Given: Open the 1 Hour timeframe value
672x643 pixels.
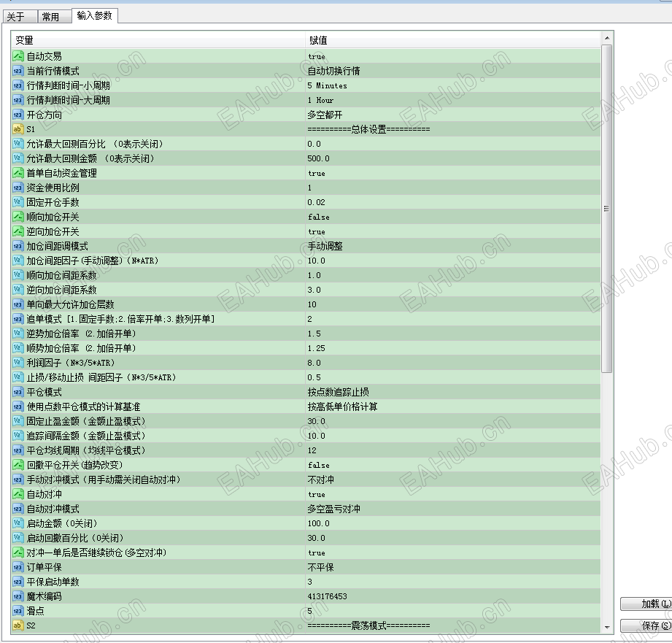Looking at the screenshot, I should [x=320, y=100].
